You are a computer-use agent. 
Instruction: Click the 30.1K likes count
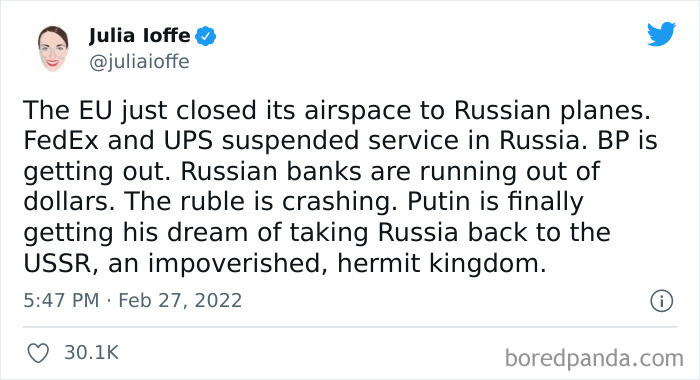92,352
